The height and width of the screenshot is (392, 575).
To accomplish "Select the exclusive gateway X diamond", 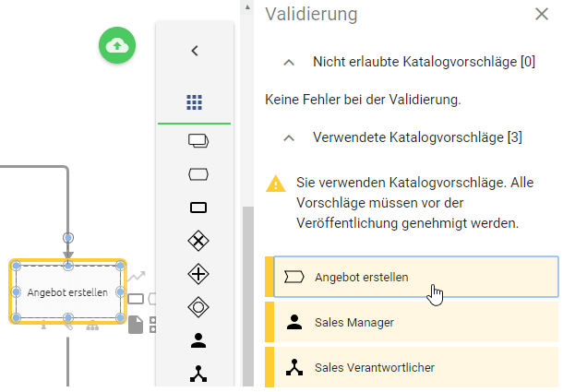I will click(x=198, y=241).
